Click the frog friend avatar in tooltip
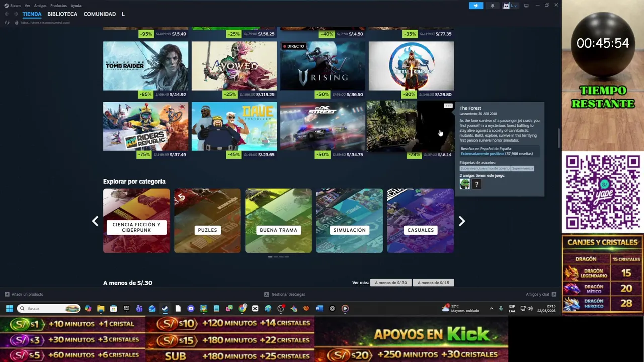 [465, 184]
